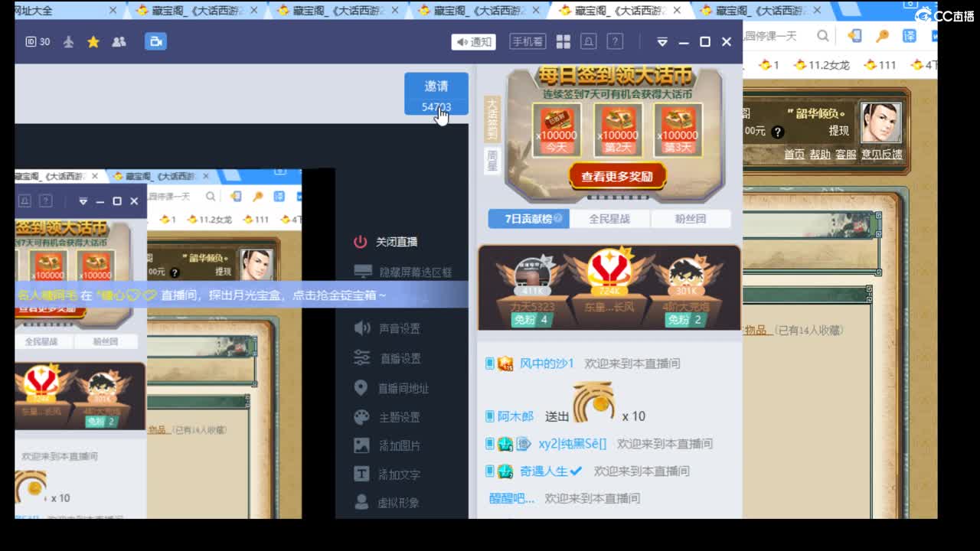Click the 译 translate icon in browser toolbar

[x=909, y=36]
